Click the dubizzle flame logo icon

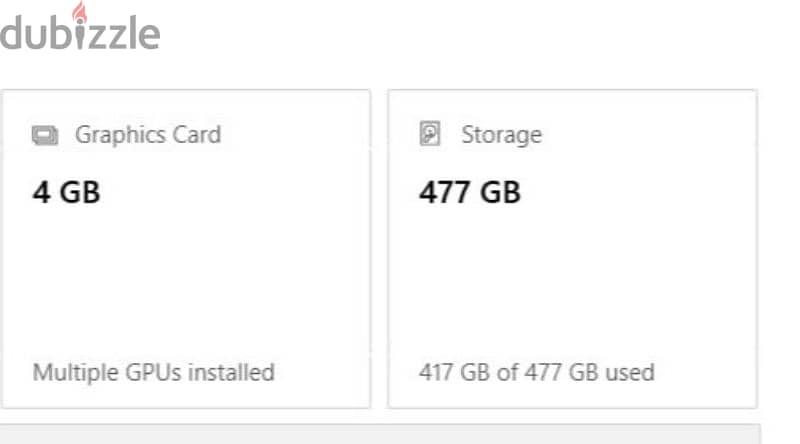pyautogui.click(x=79, y=12)
